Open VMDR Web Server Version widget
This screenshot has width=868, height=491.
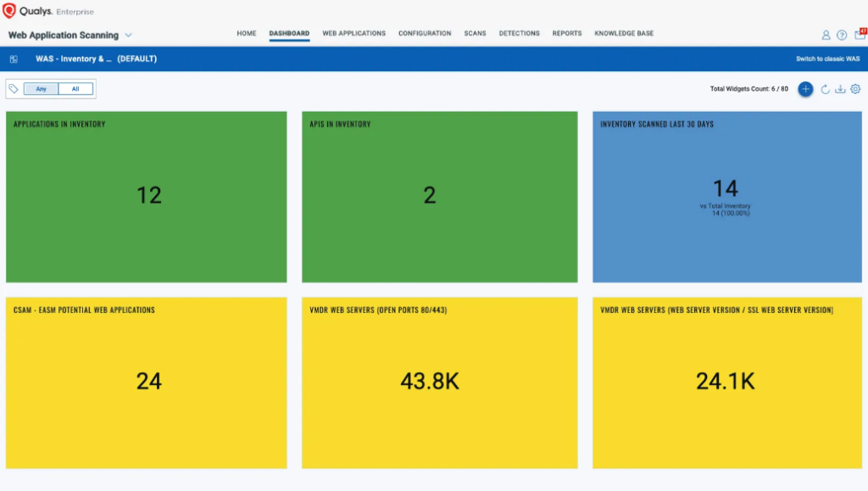tap(726, 383)
